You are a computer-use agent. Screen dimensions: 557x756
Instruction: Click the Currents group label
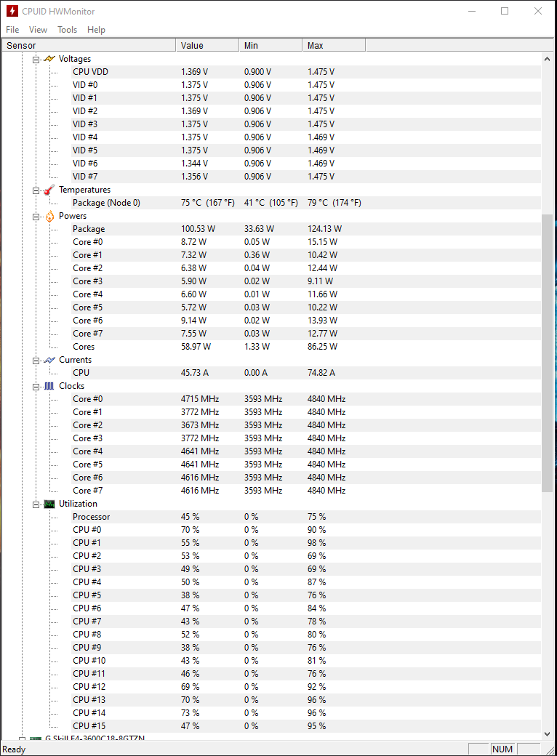click(x=75, y=360)
